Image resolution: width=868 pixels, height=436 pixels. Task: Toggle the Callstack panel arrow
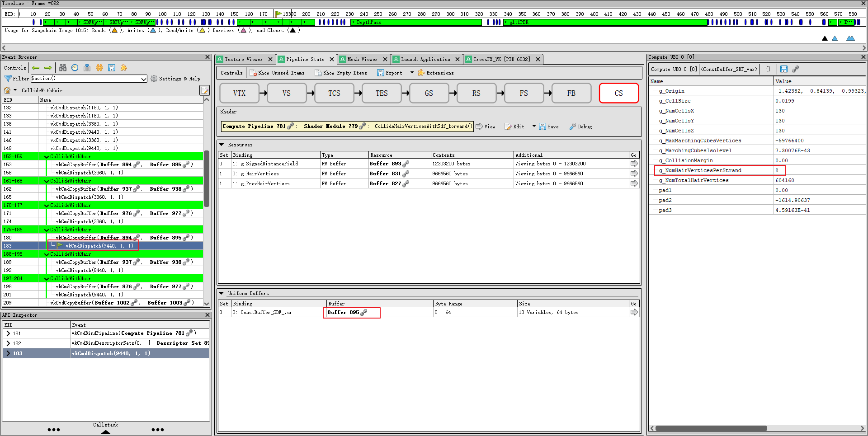tap(105, 432)
